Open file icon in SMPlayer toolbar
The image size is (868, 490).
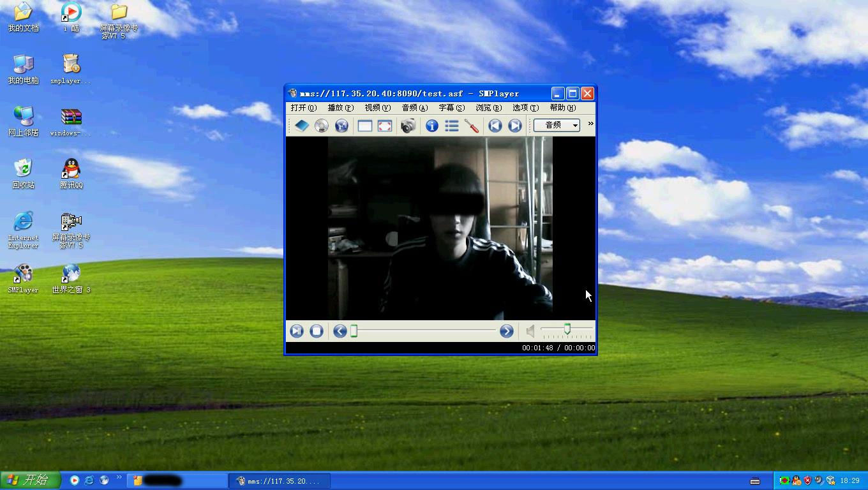302,126
